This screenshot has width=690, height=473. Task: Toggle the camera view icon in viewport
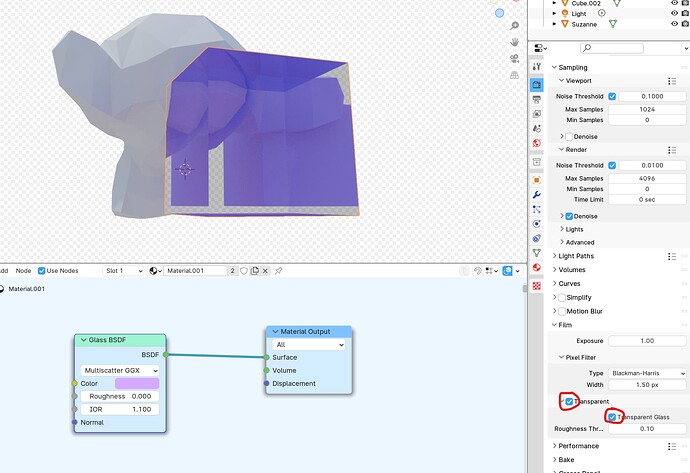pos(514,59)
